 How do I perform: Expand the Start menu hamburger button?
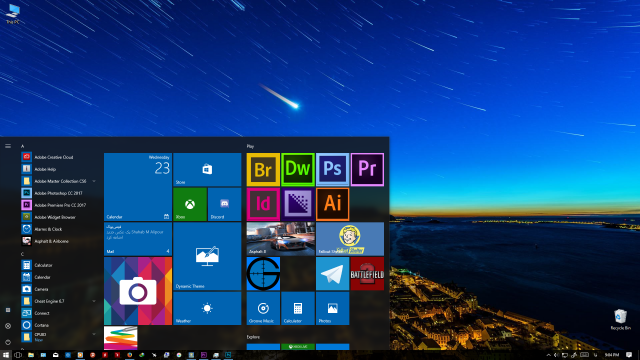click(8, 146)
